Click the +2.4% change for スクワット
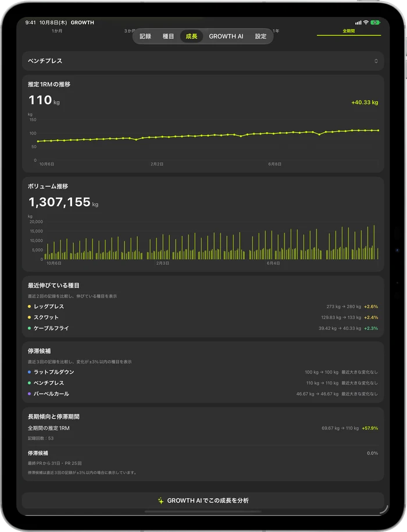This screenshot has width=407, height=532. point(371,317)
